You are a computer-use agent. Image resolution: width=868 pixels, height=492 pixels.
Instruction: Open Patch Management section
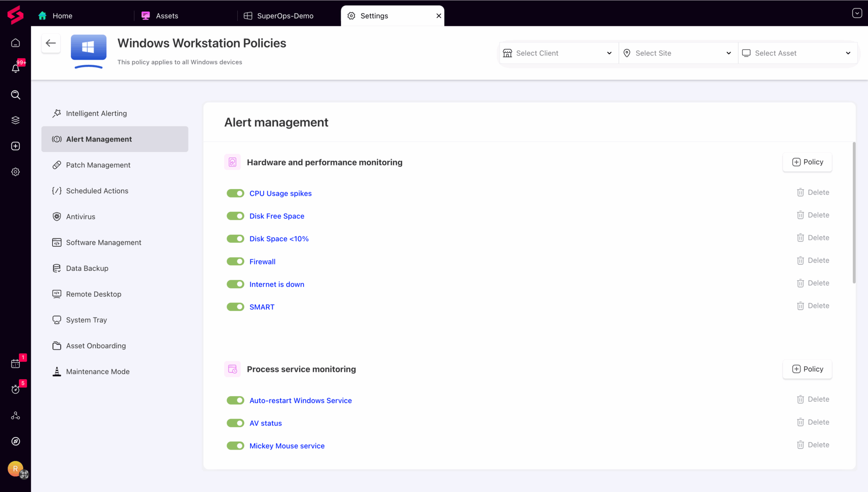tap(115, 165)
